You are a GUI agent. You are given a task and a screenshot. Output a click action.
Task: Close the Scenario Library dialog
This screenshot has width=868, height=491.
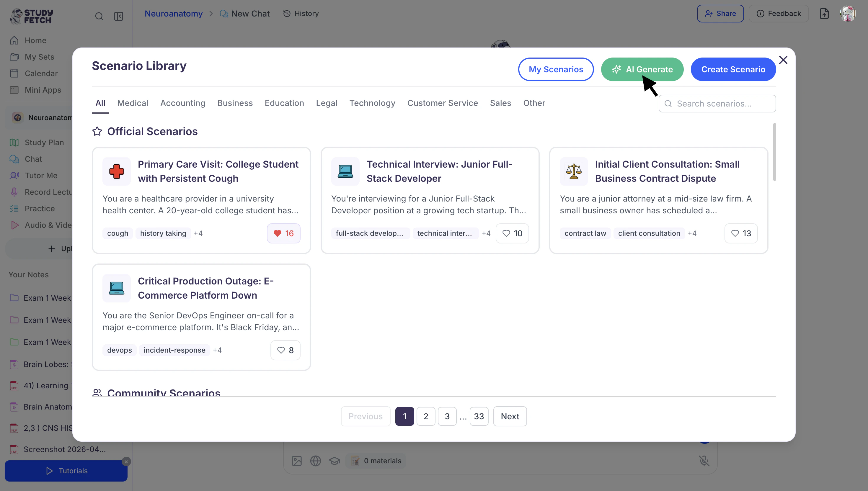point(783,60)
